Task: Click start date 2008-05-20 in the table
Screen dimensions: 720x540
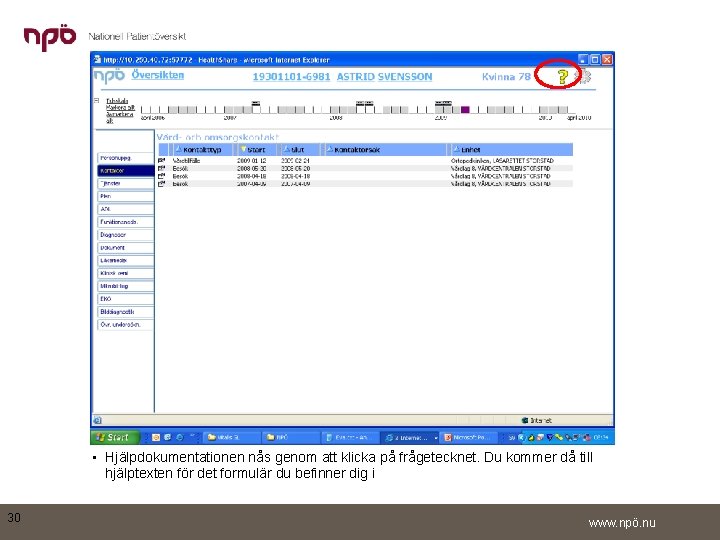Action: click(x=251, y=169)
